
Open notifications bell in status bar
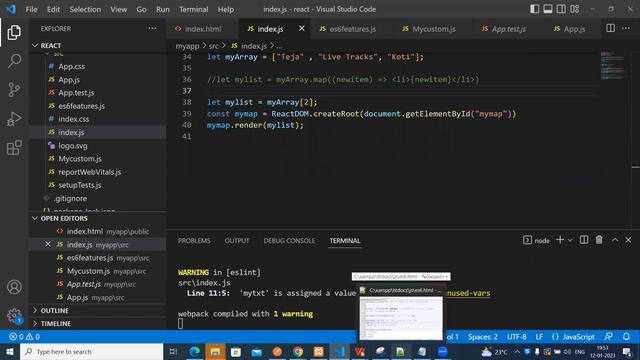(x=626, y=337)
